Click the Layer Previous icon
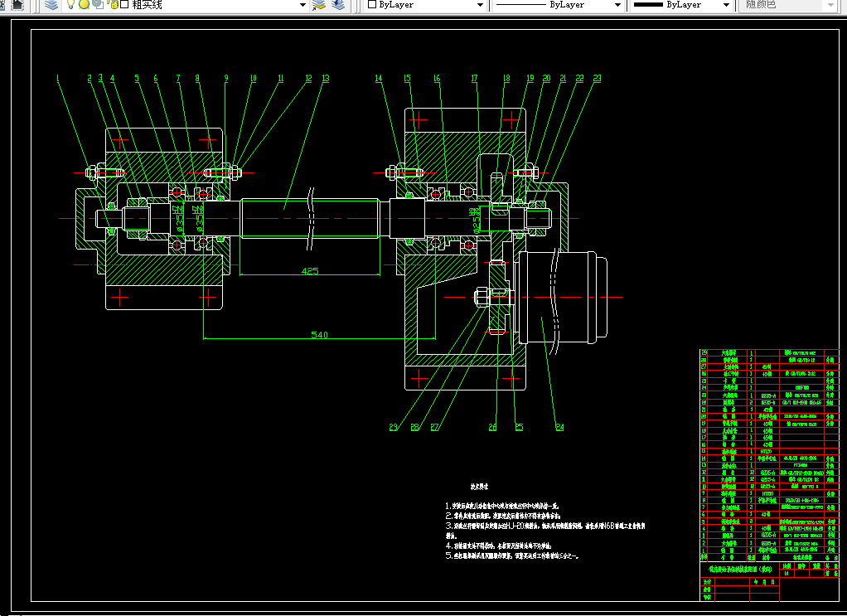Screen dimensions: 847x616 [x=338, y=5]
